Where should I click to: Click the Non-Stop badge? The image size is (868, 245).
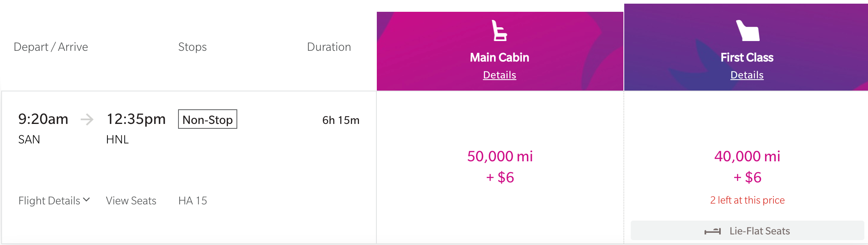[x=208, y=119]
